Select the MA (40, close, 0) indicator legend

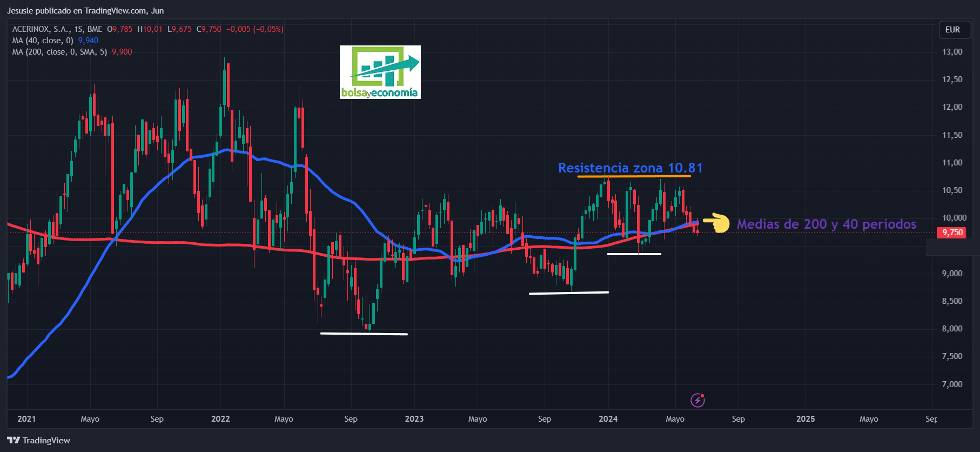click(x=43, y=41)
